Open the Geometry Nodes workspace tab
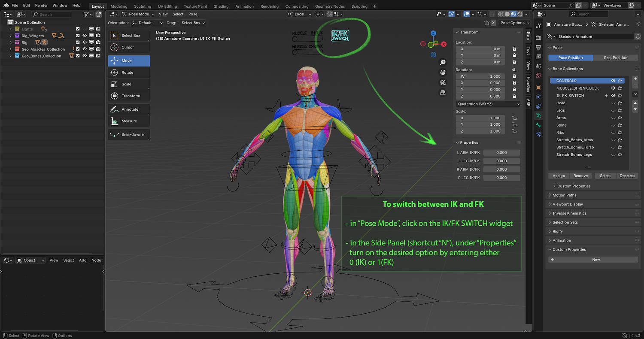 coord(330,6)
